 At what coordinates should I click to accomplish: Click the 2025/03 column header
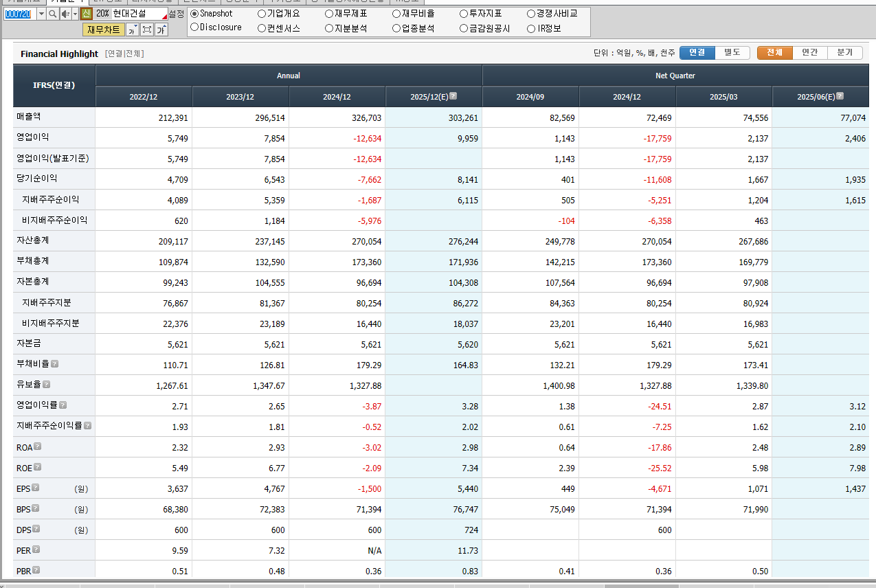(723, 97)
